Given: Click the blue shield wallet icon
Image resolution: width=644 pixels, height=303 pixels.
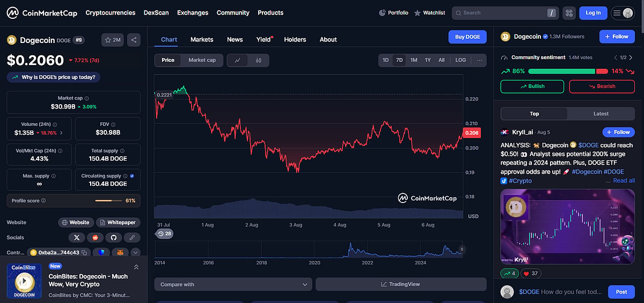Looking at the screenshot, I should 101,252.
